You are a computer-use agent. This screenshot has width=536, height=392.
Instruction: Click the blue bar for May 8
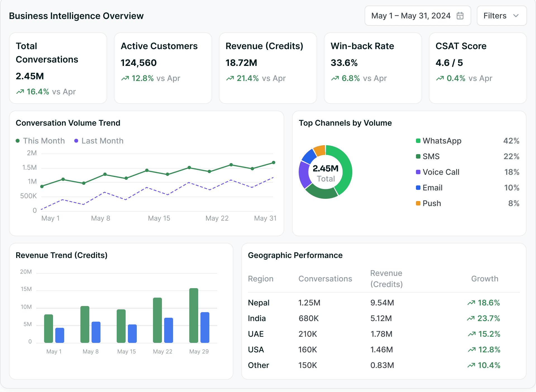tap(96, 332)
